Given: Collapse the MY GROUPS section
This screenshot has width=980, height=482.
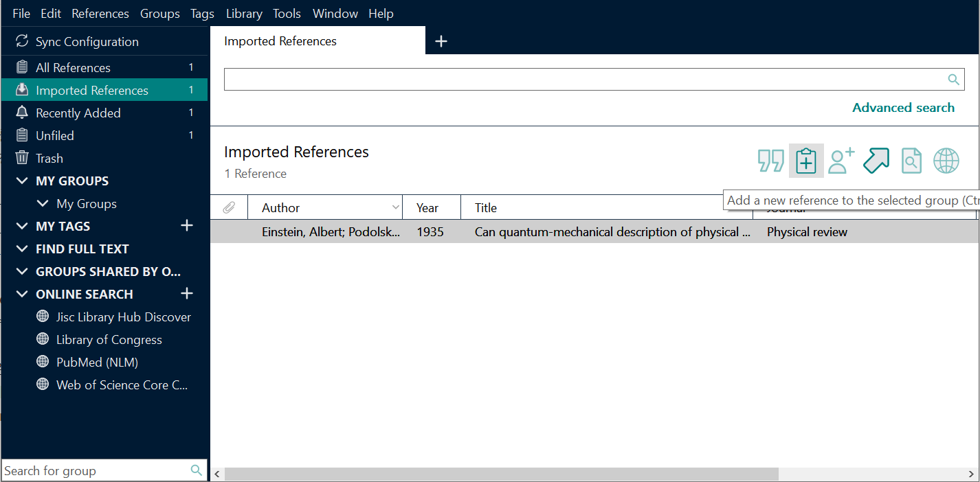Looking at the screenshot, I should (x=22, y=181).
